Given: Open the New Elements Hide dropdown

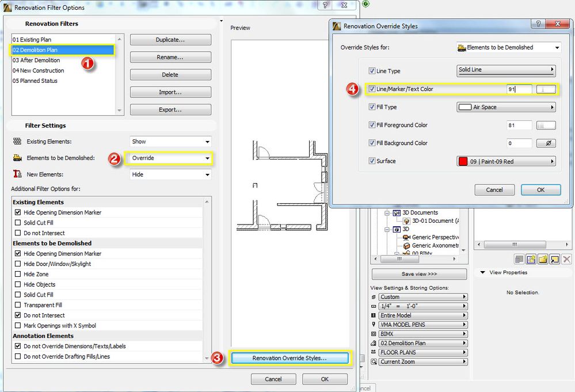Looking at the screenshot, I should (170, 174).
